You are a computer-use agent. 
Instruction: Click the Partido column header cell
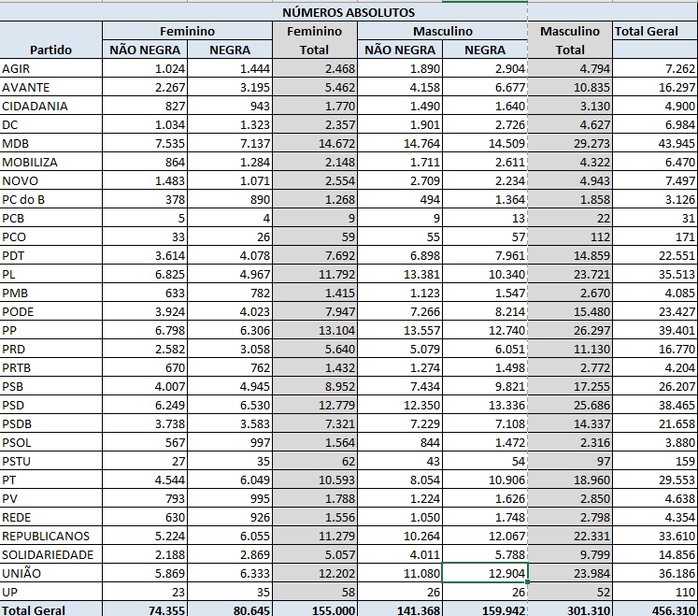pos(51,50)
